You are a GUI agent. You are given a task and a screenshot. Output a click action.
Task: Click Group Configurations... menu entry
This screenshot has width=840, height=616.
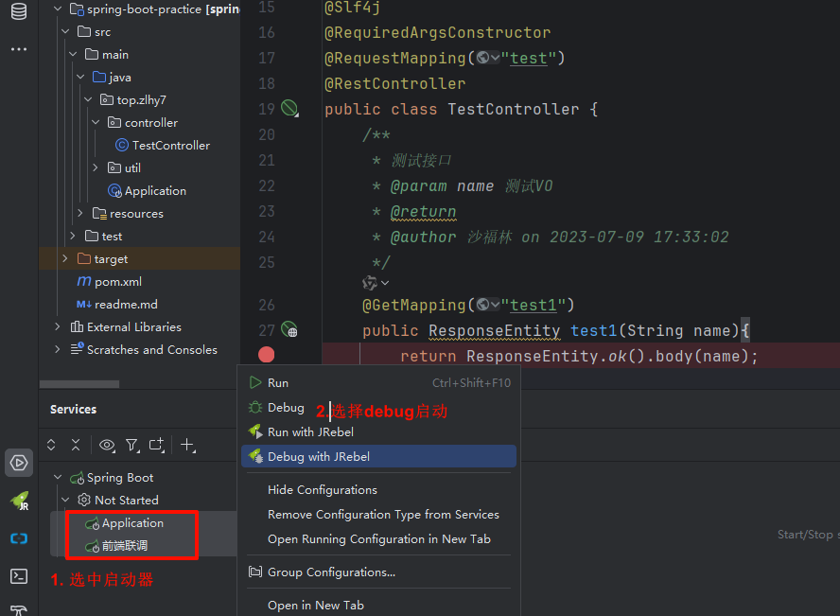tap(331, 572)
